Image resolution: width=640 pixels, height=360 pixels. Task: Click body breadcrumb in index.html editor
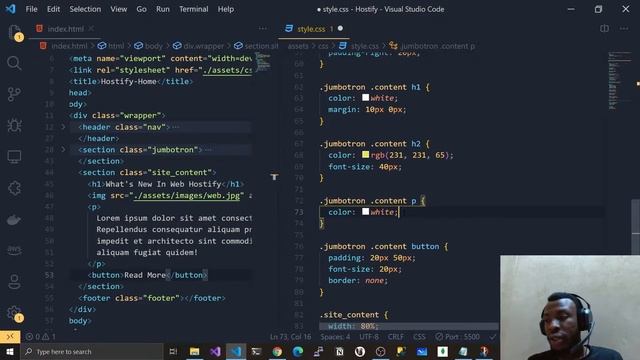click(x=149, y=46)
